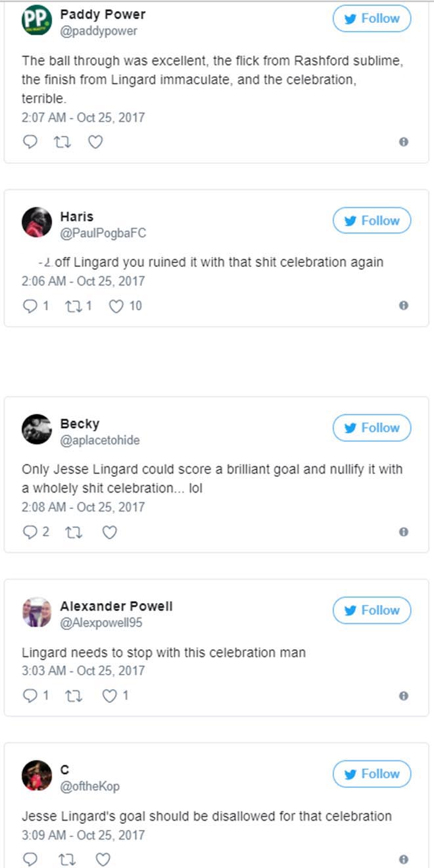Like Alexander Powell's tweet
Screen dimensions: 434x868
109,696
